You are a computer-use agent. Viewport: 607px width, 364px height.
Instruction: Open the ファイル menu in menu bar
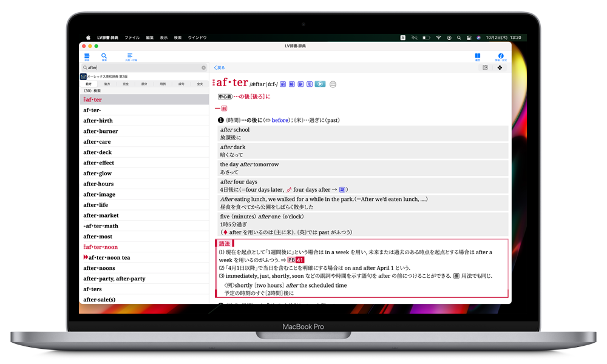[132, 38]
